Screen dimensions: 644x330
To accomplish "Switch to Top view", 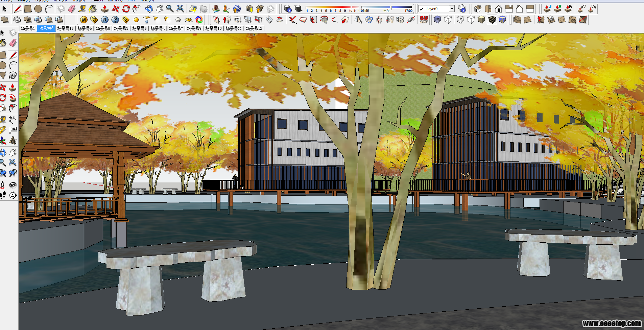I will [x=488, y=8].
